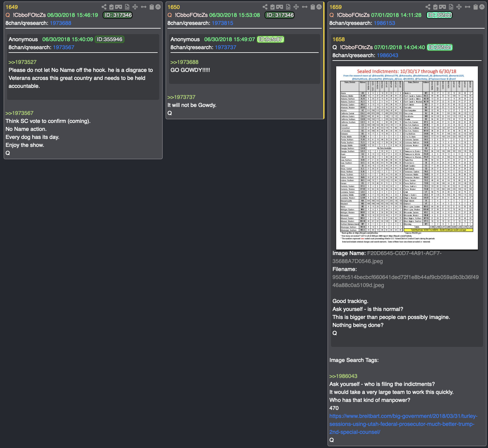This screenshot has width=488, height=448.
Task: Click the circled up-arrow icon on post 1659
Action: pyautogui.click(x=482, y=7)
